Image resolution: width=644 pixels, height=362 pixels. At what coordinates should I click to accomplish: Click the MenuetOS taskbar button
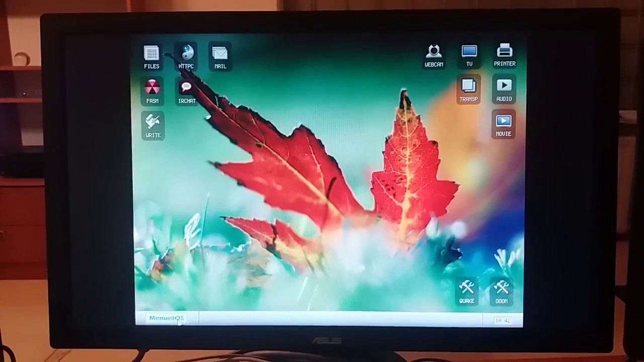pyautogui.click(x=166, y=318)
